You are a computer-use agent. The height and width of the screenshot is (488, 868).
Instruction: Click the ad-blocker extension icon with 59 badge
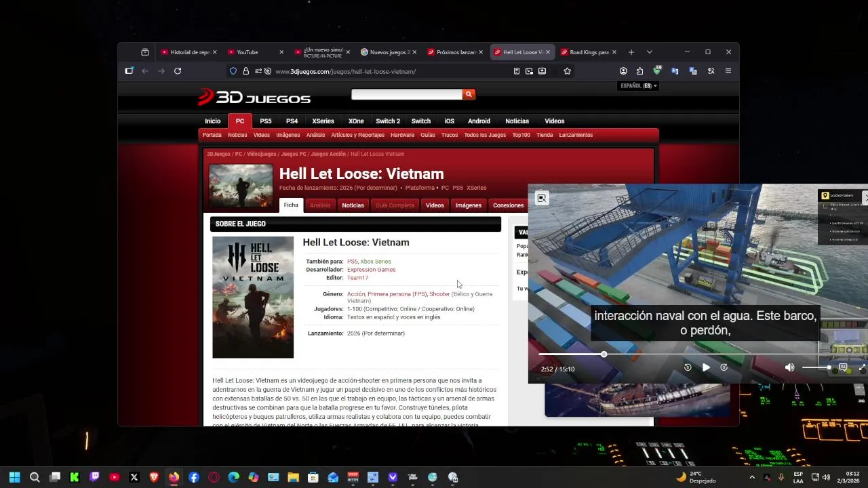(657, 70)
